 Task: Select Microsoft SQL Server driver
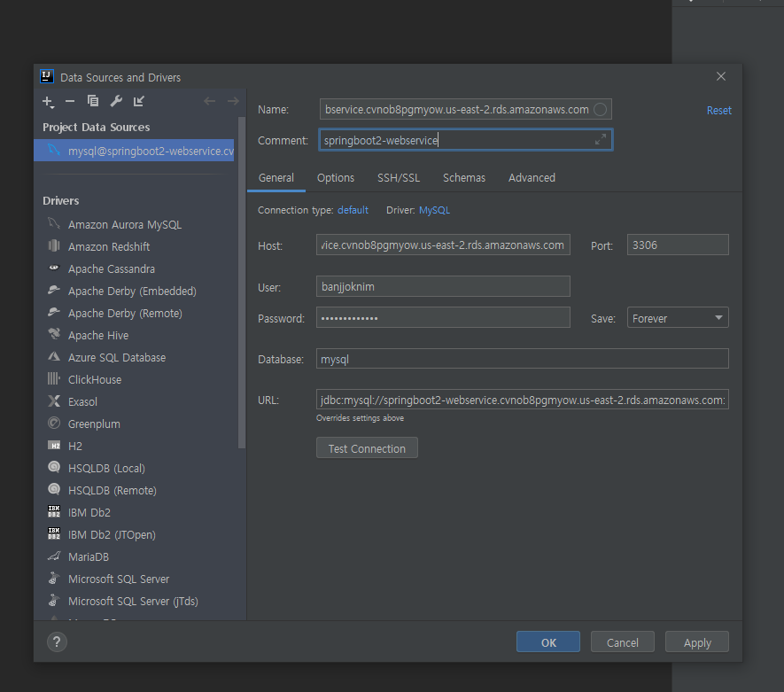[119, 579]
